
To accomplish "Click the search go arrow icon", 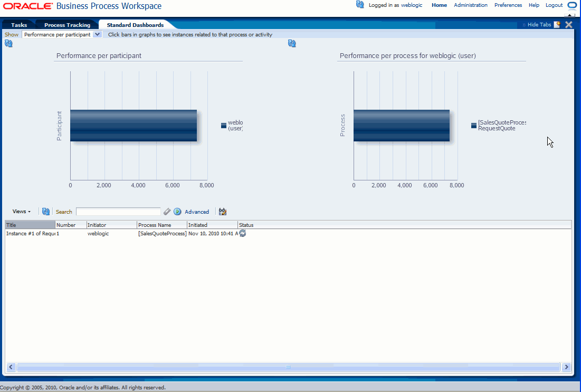I will point(177,212).
